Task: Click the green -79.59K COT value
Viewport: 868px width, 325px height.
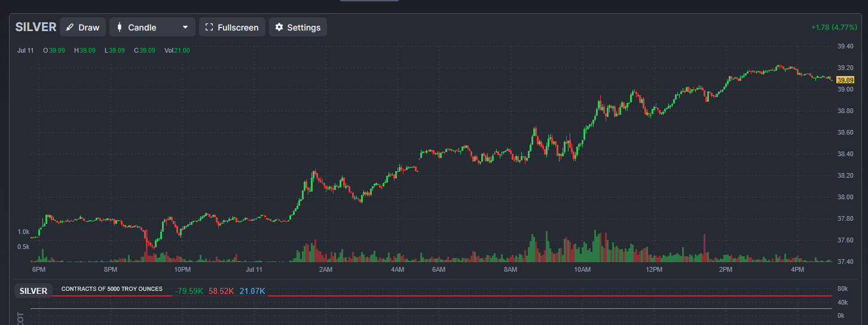Action: click(x=189, y=291)
